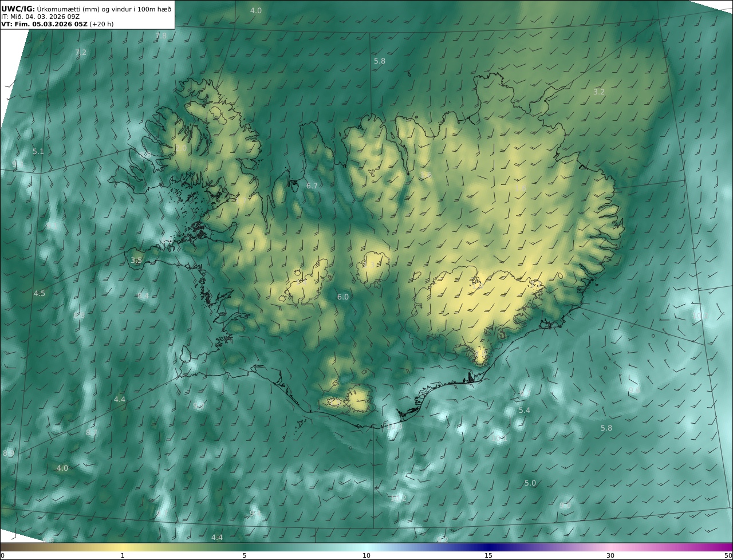Click the 3.2 value label on the map
The height and width of the screenshot is (560, 733).
(598, 92)
